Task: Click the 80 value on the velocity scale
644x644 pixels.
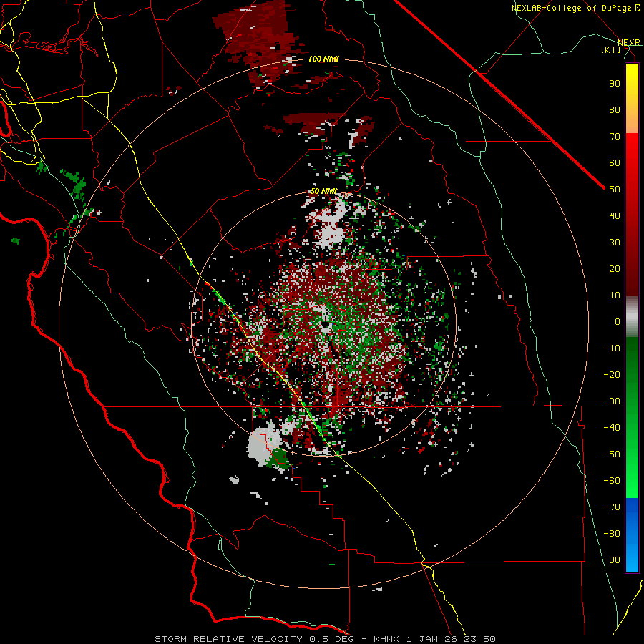Action: 615,109
